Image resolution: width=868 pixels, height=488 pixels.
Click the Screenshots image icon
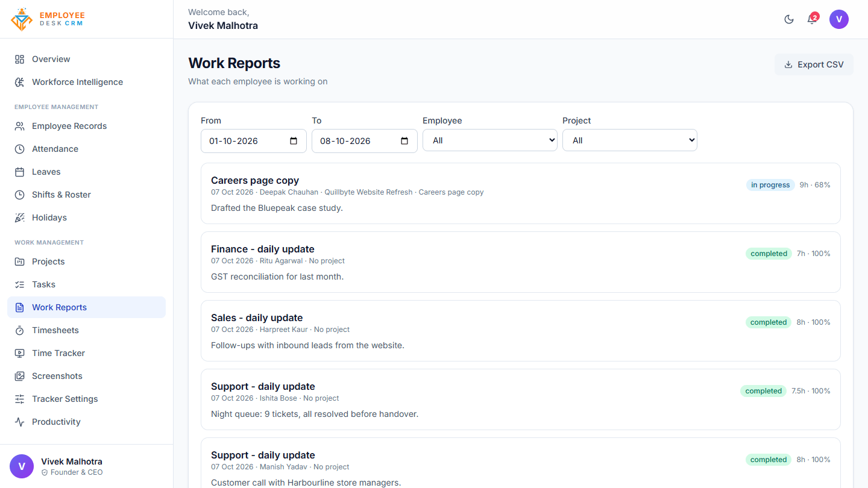20,376
